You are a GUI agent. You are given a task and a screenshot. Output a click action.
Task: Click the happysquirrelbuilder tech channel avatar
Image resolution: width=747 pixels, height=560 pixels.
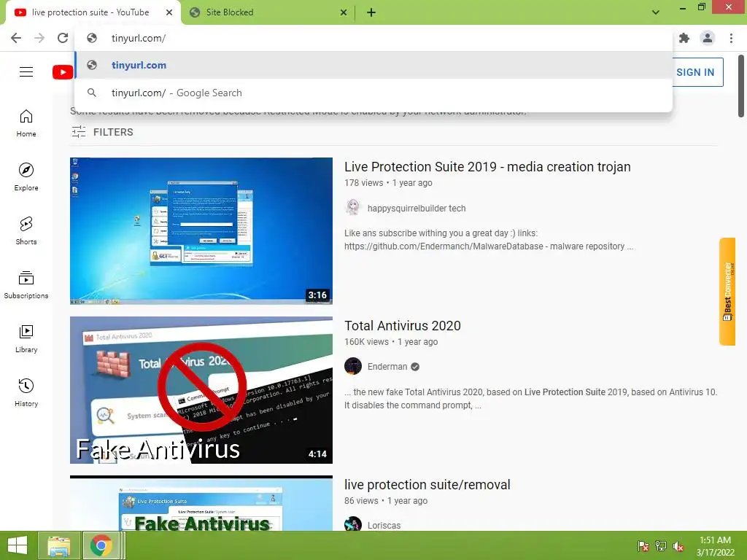coord(353,208)
